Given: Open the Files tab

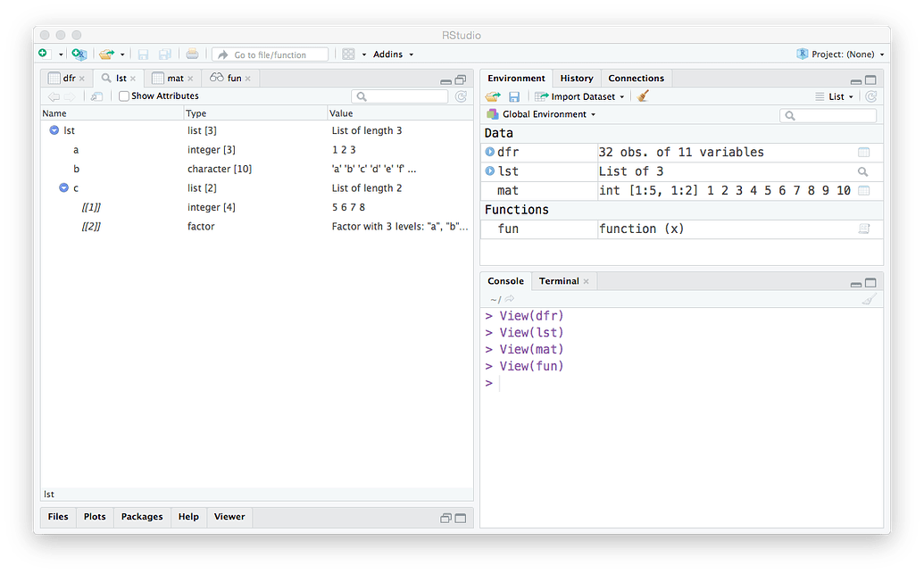Looking at the screenshot, I should (x=58, y=517).
